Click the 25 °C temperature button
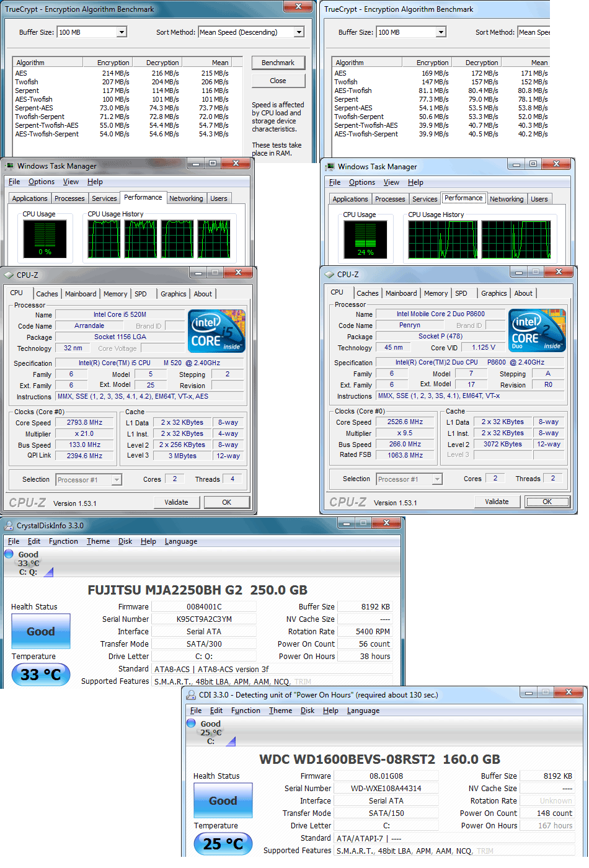The width and height of the screenshot is (589, 868). click(x=223, y=844)
